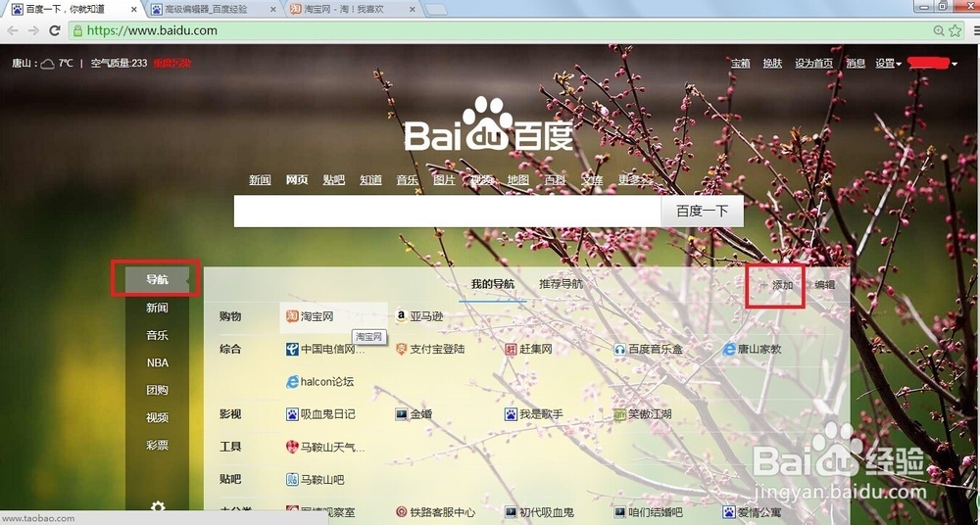The height and width of the screenshot is (525, 980).
Task: Select the 团购 sidebar item
Action: pos(157,390)
